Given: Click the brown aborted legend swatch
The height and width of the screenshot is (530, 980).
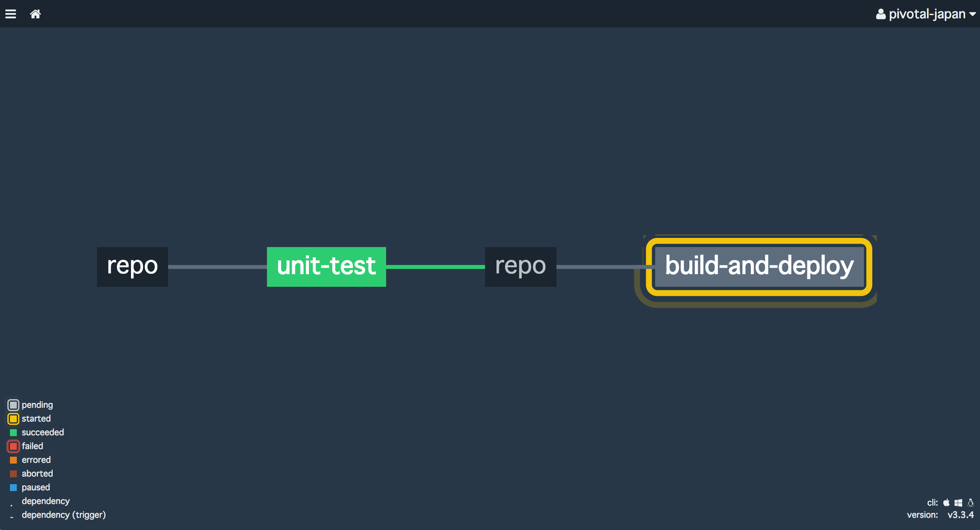Looking at the screenshot, I should (x=13, y=473).
